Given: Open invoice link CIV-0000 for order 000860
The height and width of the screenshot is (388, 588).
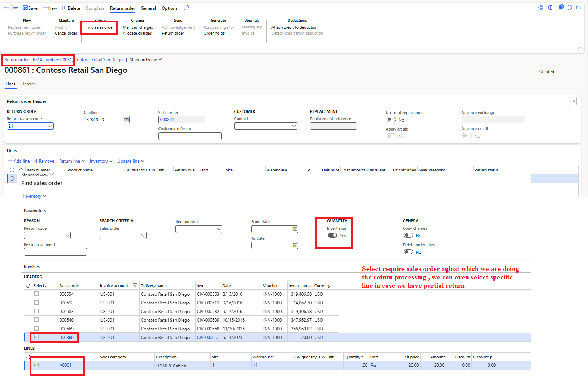Looking at the screenshot, I should (207, 337).
